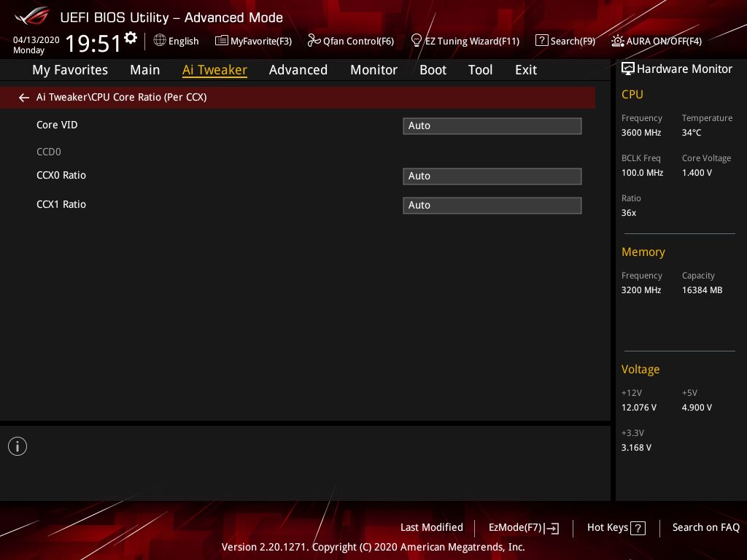Open the Core VID Auto field

(492, 126)
